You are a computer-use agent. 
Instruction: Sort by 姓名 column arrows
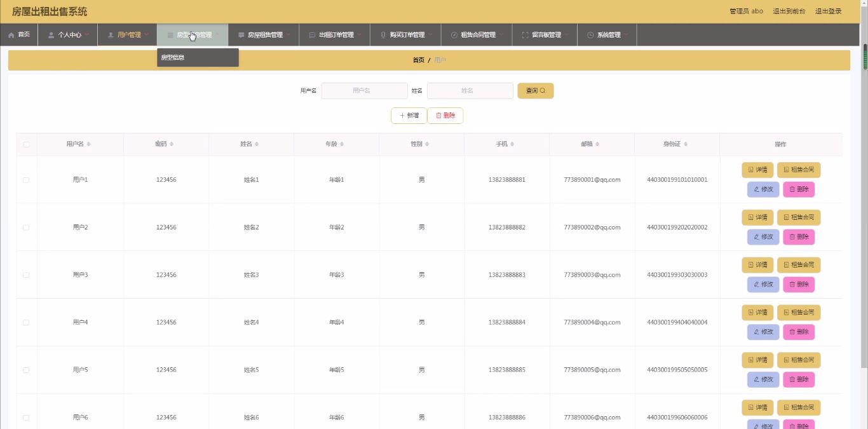coord(257,144)
